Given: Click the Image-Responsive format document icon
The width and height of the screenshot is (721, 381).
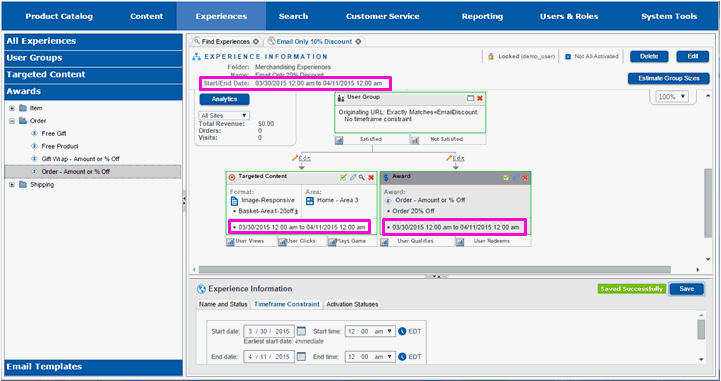Looking at the screenshot, I should 235,201.
